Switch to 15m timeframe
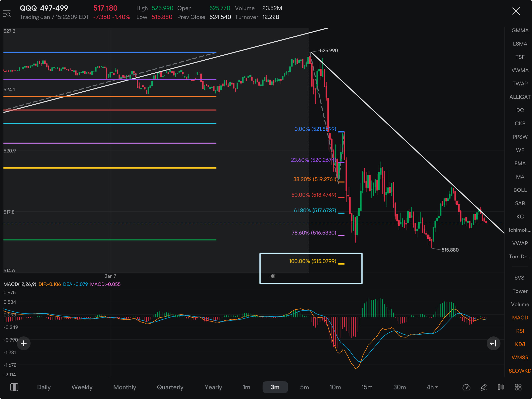This screenshot has height=399, width=532. point(367,387)
